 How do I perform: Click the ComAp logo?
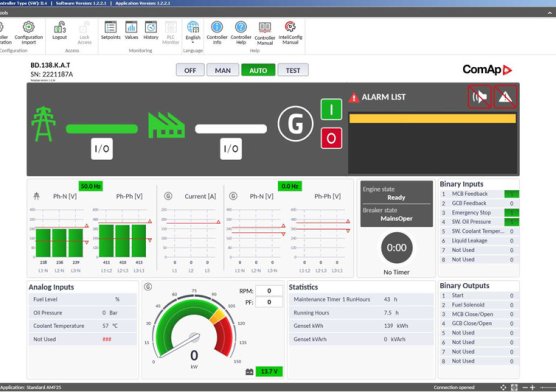487,70
